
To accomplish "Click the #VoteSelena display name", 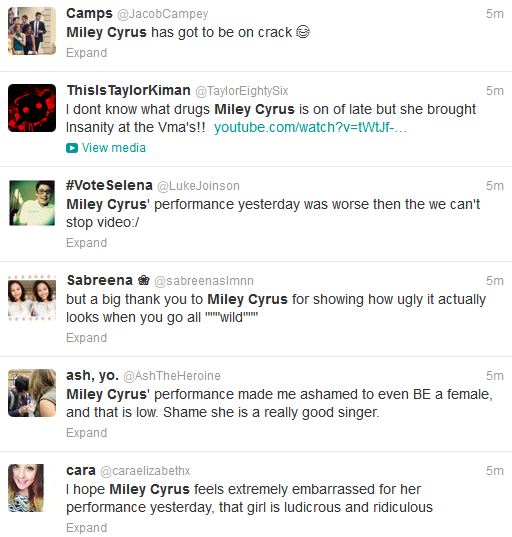I will (109, 185).
